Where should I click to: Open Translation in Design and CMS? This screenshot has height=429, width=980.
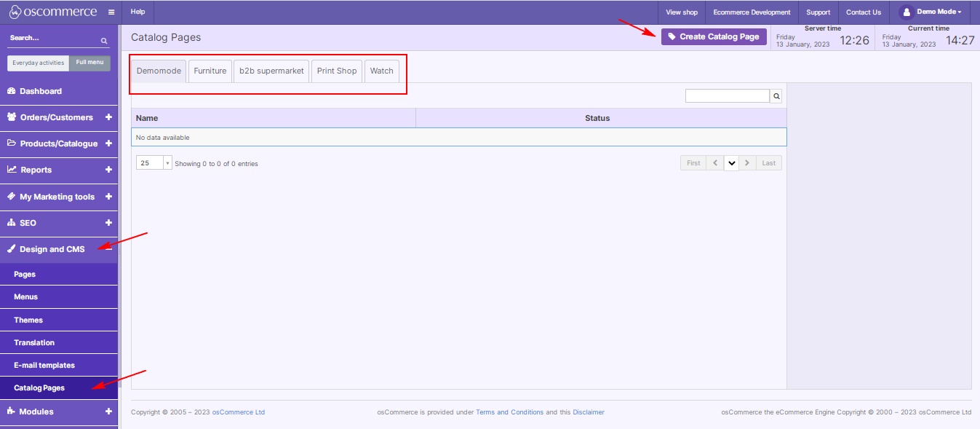[58, 342]
